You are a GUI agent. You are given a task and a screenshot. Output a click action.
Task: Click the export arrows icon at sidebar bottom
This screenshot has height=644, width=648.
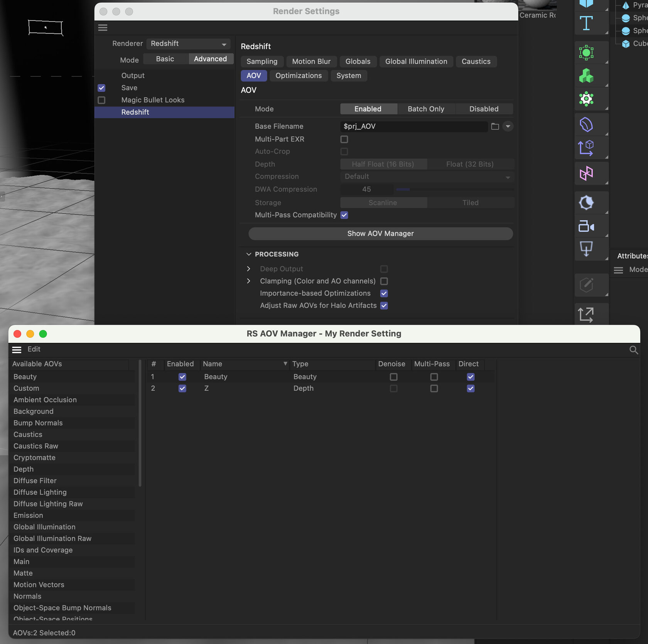click(586, 314)
